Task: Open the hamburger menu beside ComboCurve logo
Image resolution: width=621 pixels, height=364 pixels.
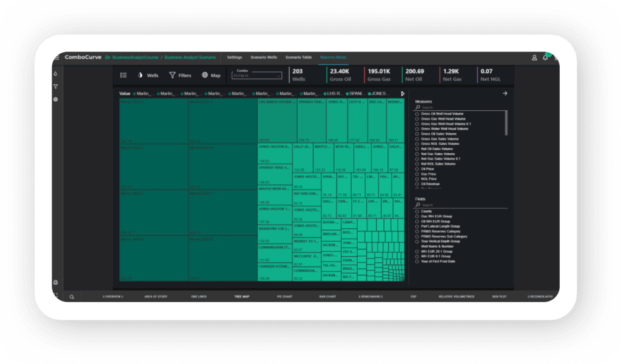Action: point(57,58)
